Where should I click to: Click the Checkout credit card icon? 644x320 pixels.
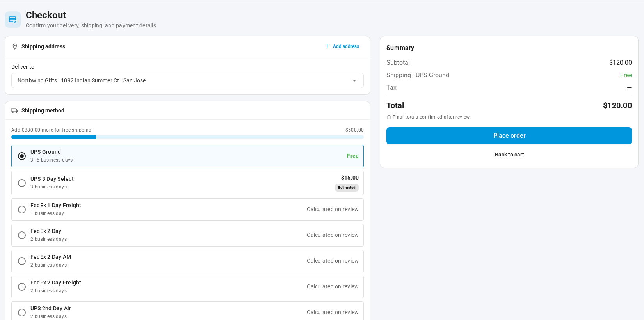click(13, 20)
